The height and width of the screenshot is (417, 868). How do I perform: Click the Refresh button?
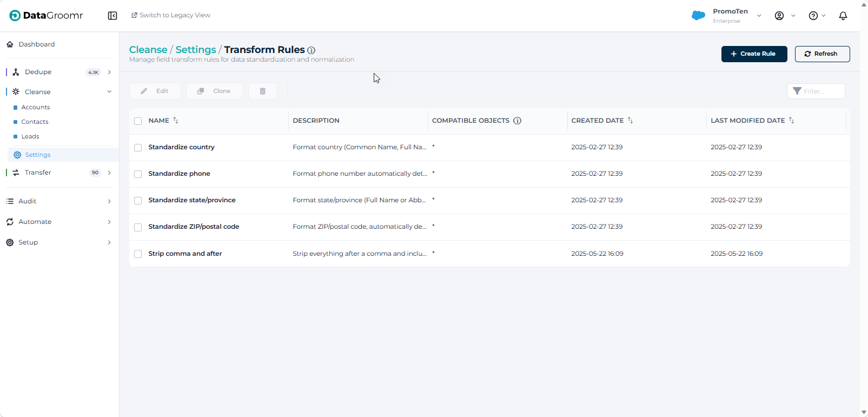pyautogui.click(x=822, y=54)
